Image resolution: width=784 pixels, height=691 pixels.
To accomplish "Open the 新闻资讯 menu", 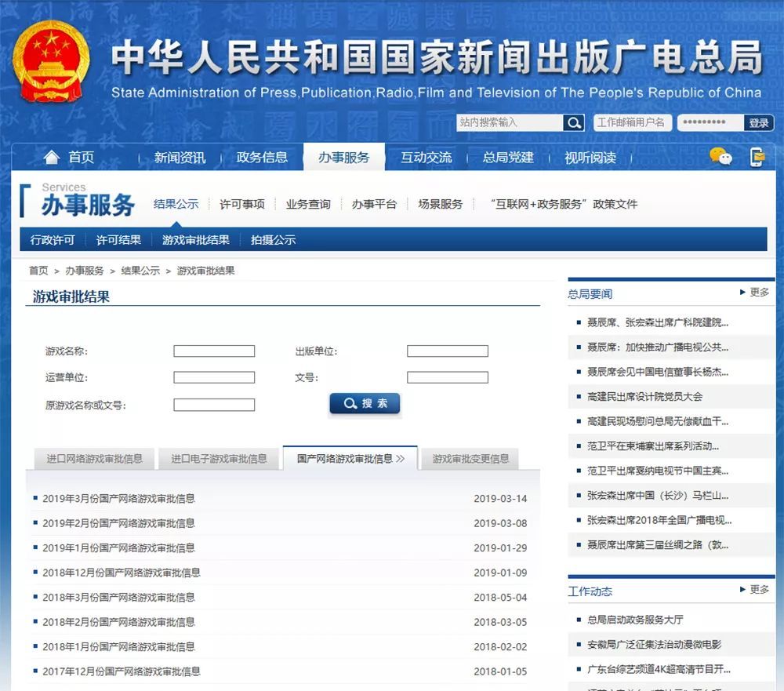I will (178, 157).
